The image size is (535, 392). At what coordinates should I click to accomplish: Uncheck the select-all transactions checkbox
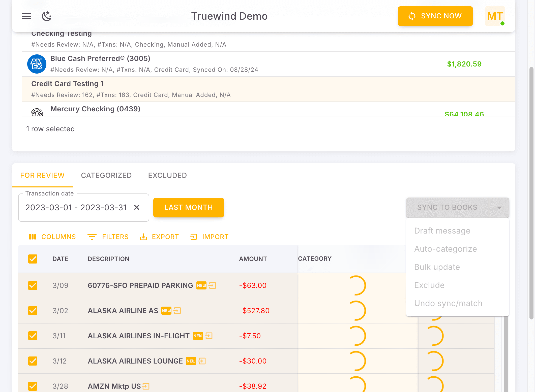pyautogui.click(x=33, y=259)
